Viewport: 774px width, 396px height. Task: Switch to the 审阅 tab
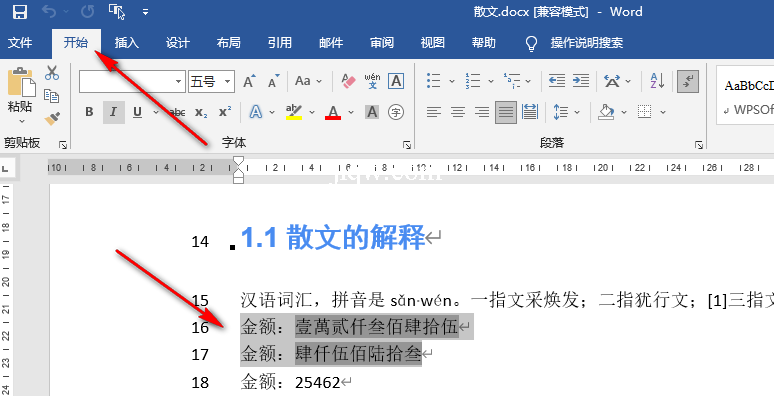(382, 43)
